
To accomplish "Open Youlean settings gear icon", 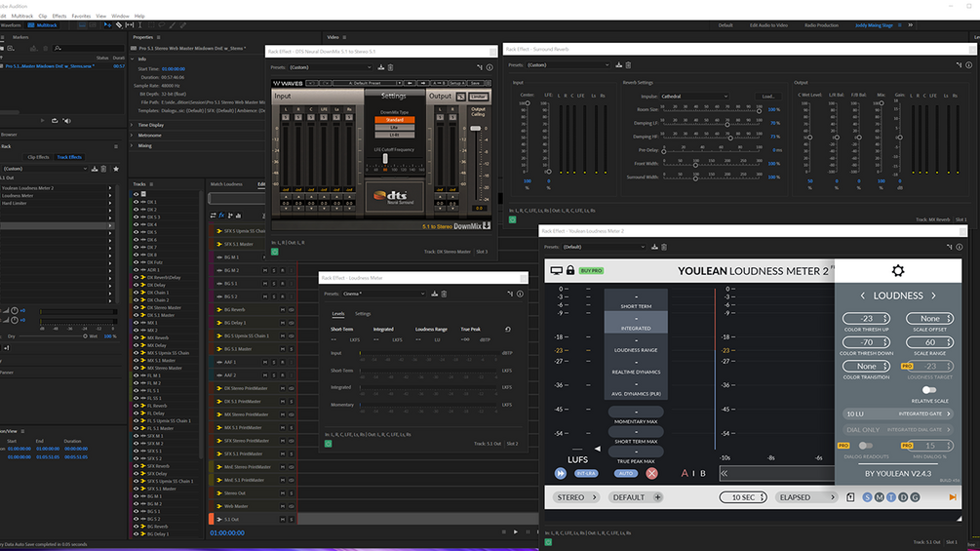I will click(x=898, y=270).
